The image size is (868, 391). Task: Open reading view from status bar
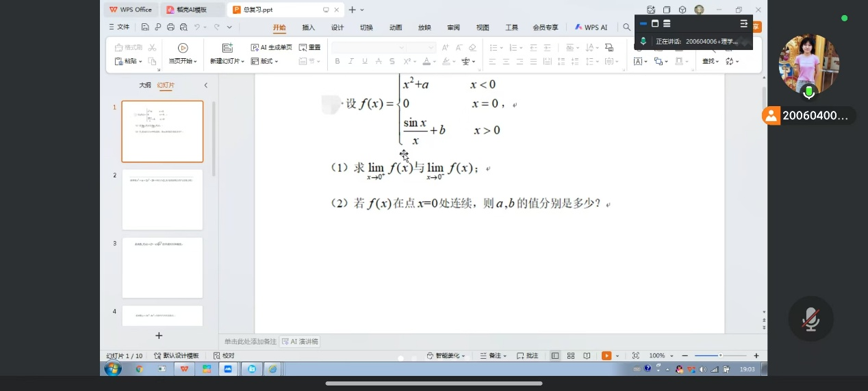(587, 356)
